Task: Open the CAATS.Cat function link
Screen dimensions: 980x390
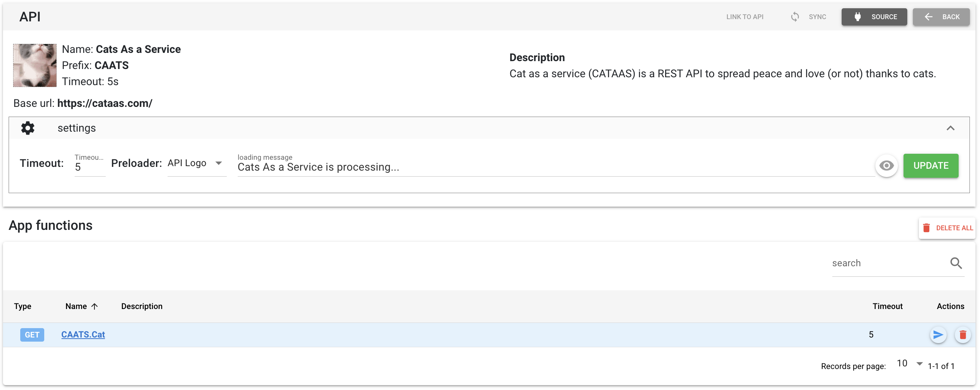Action: coord(83,335)
